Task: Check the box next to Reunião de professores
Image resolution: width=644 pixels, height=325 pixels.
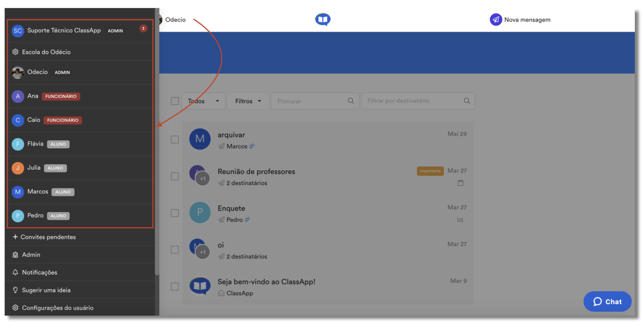Action: point(175,176)
